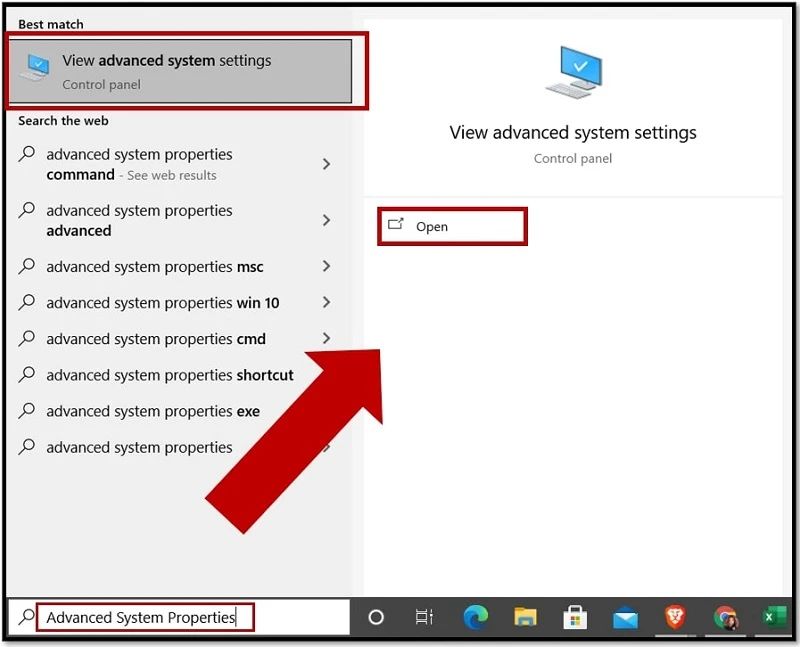Click the magnifier icon in the search box

click(x=26, y=616)
